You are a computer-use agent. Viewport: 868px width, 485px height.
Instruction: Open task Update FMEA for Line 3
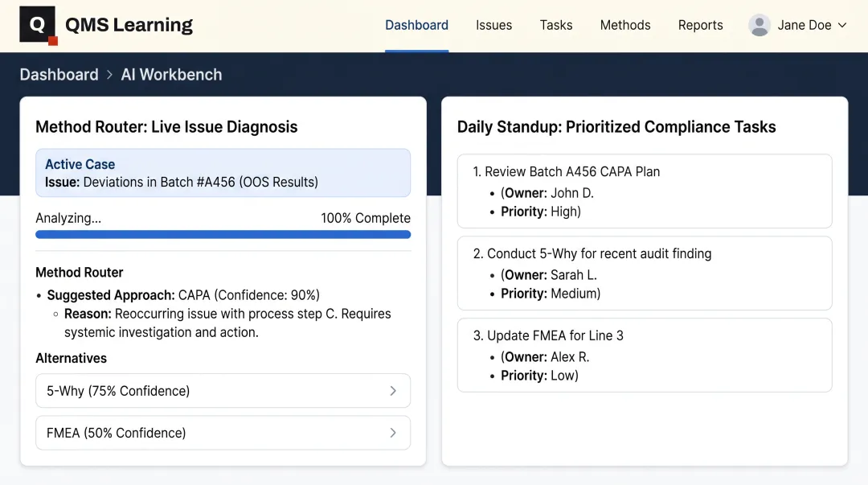tap(645, 356)
